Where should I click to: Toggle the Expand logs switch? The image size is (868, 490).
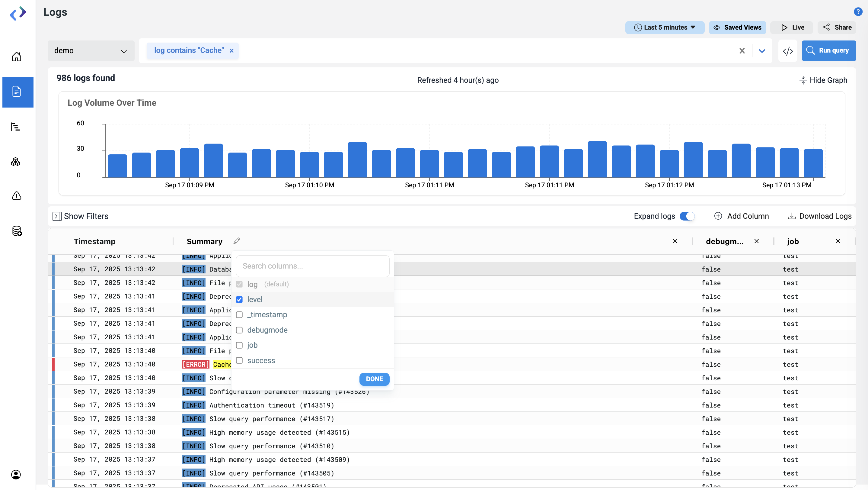(x=687, y=216)
